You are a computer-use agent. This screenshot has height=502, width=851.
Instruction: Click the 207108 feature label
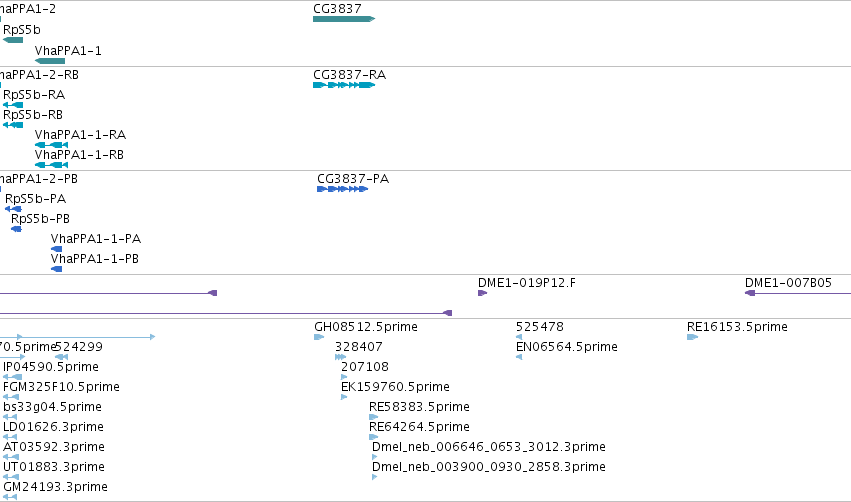[365, 367]
